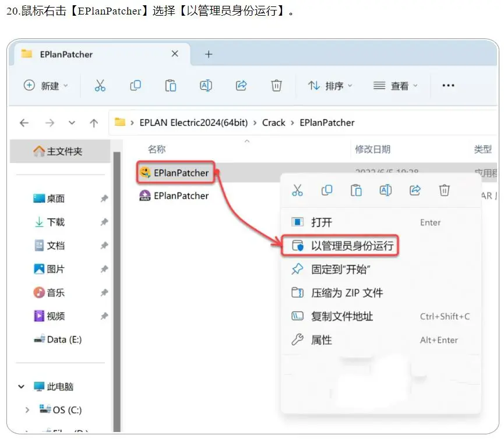
Task: Select 打开 in the context menu
Action: [381, 222]
